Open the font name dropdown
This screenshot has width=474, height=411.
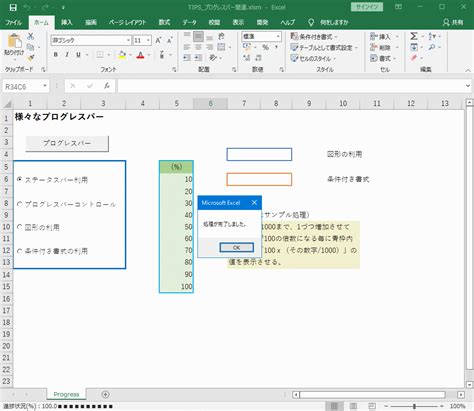click(128, 40)
